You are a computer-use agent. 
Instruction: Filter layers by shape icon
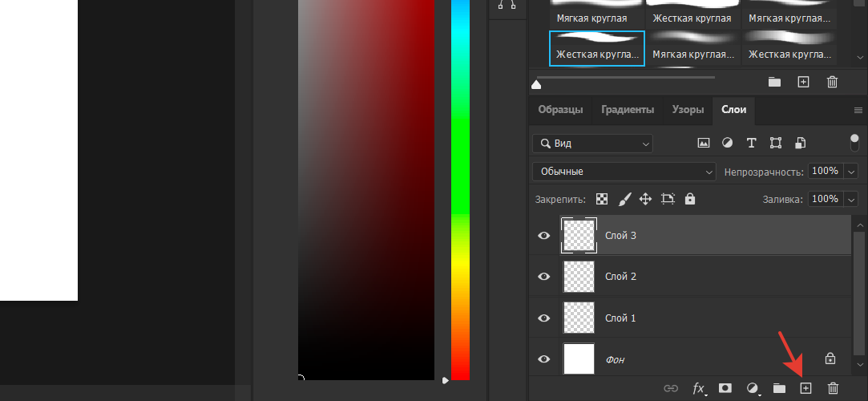pyautogui.click(x=776, y=143)
